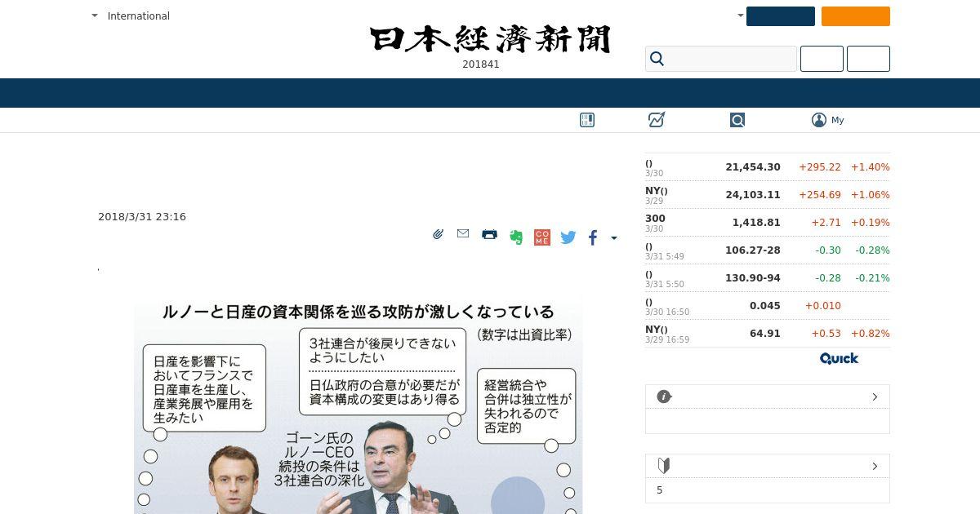Select the NY index value 24,103.11
The width and height of the screenshot is (980, 514).
[753, 195]
